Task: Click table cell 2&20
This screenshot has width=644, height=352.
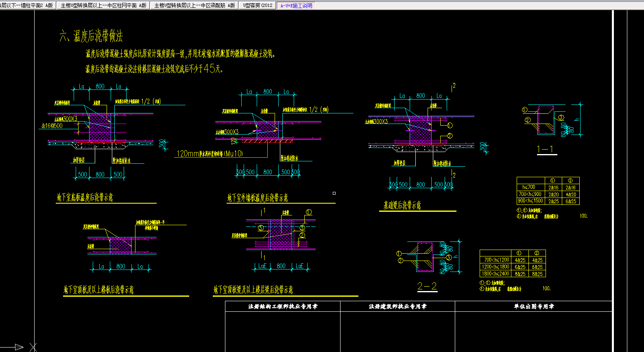Action: click(x=553, y=194)
